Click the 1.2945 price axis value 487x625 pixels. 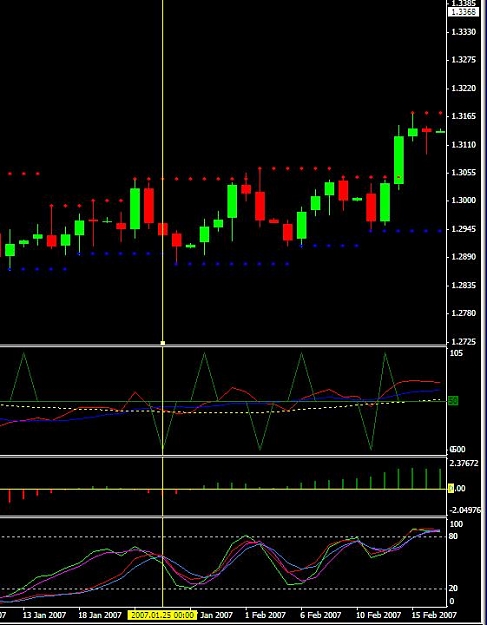(463, 229)
